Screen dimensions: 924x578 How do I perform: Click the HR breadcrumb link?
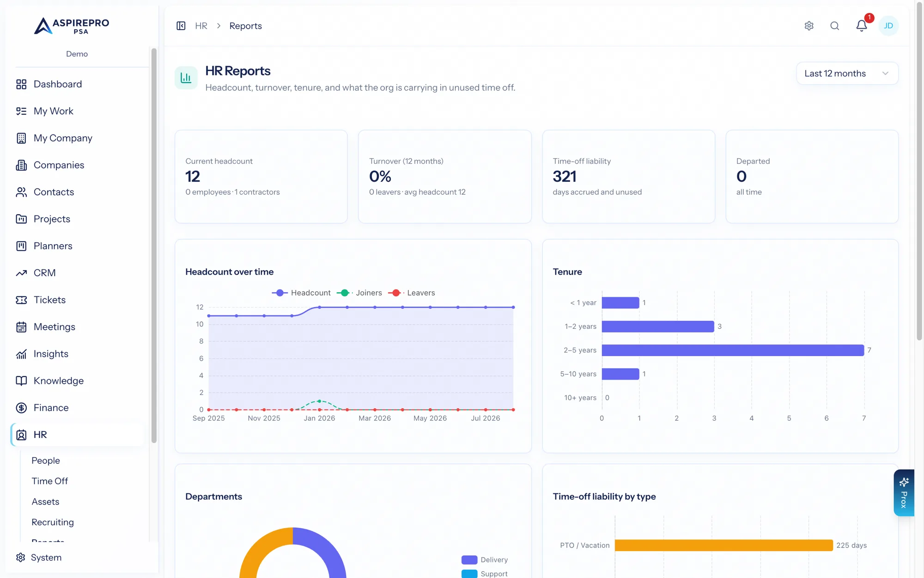(x=201, y=26)
